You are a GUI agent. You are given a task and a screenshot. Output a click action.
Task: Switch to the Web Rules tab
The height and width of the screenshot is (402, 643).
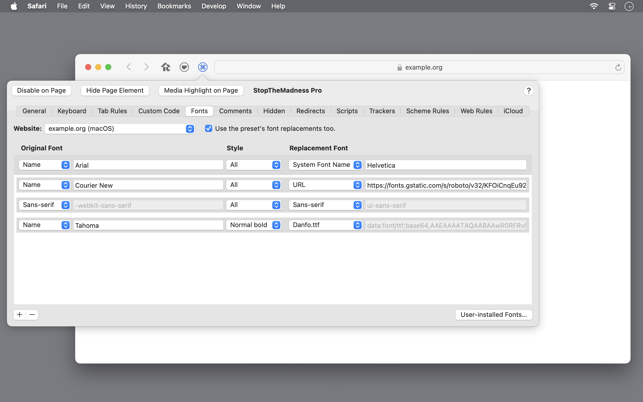pos(476,111)
